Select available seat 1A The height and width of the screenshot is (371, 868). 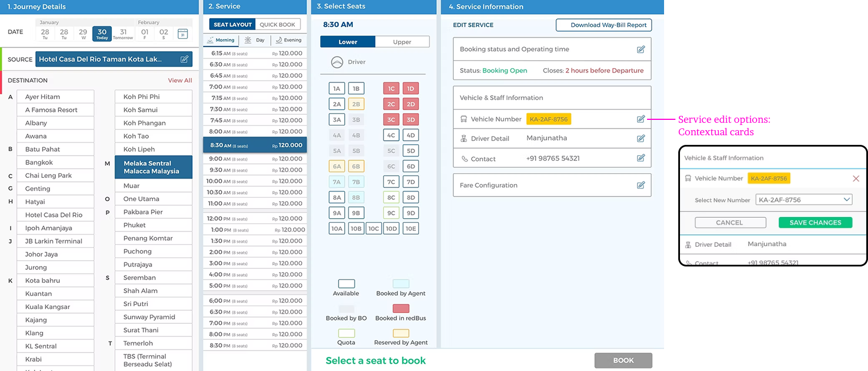click(x=336, y=89)
